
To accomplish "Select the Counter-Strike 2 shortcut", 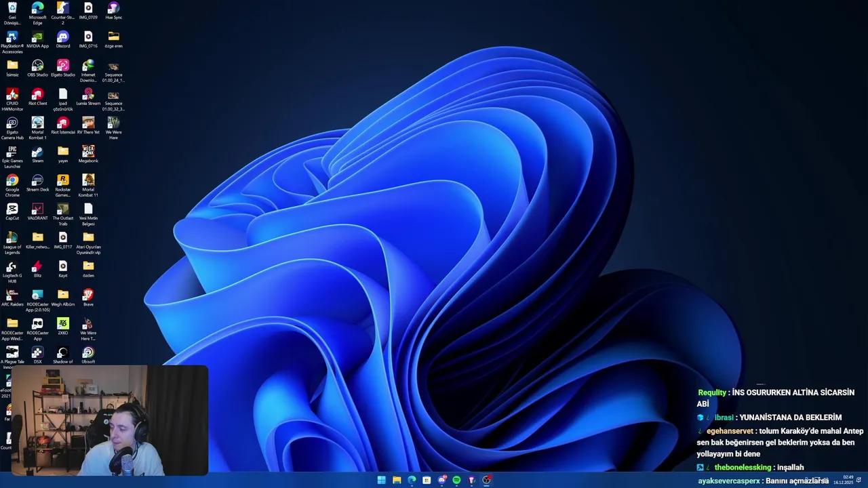I will pos(63,8).
